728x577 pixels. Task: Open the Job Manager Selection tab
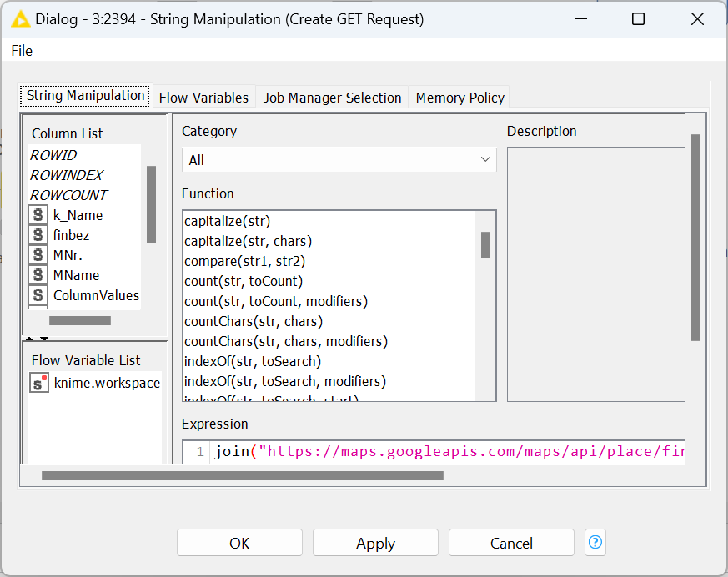[332, 98]
